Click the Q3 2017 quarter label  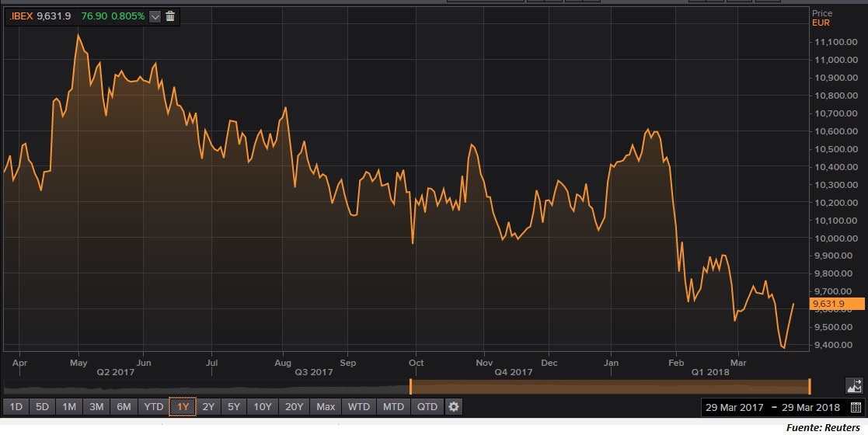point(314,372)
